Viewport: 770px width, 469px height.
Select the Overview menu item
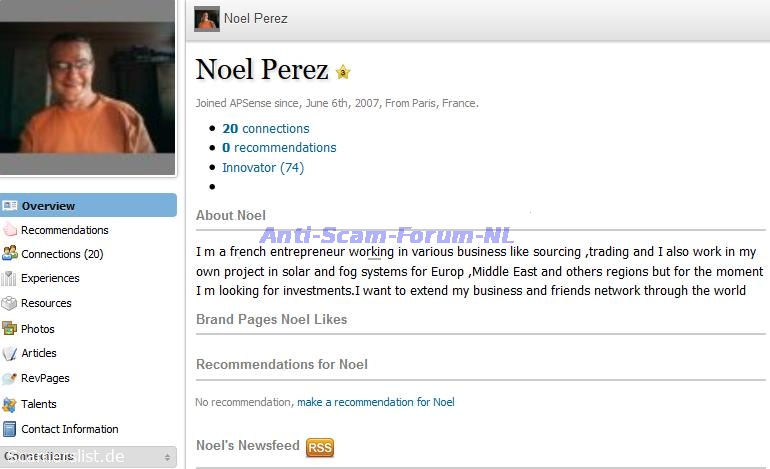pyautogui.click(x=48, y=206)
